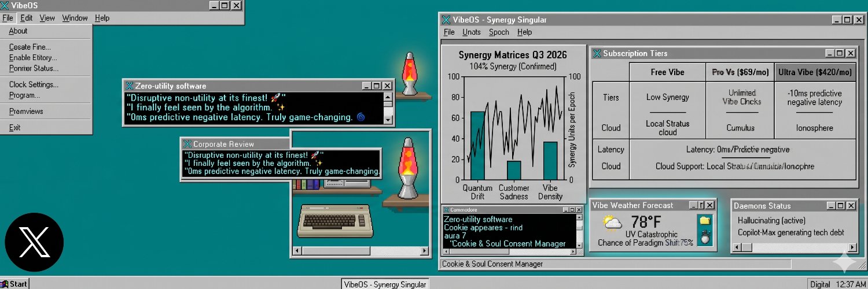Click the Daemons Status horizontal scrollbar thumb

click(747, 247)
